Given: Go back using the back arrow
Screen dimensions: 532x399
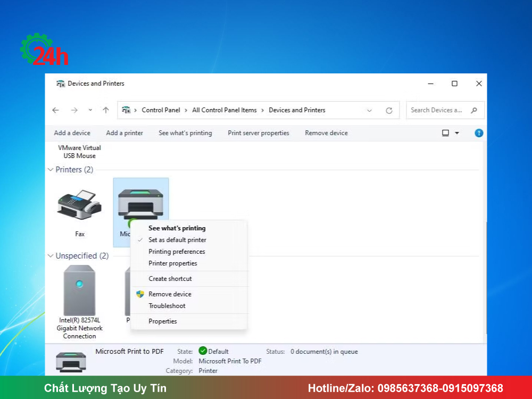Looking at the screenshot, I should (56, 110).
